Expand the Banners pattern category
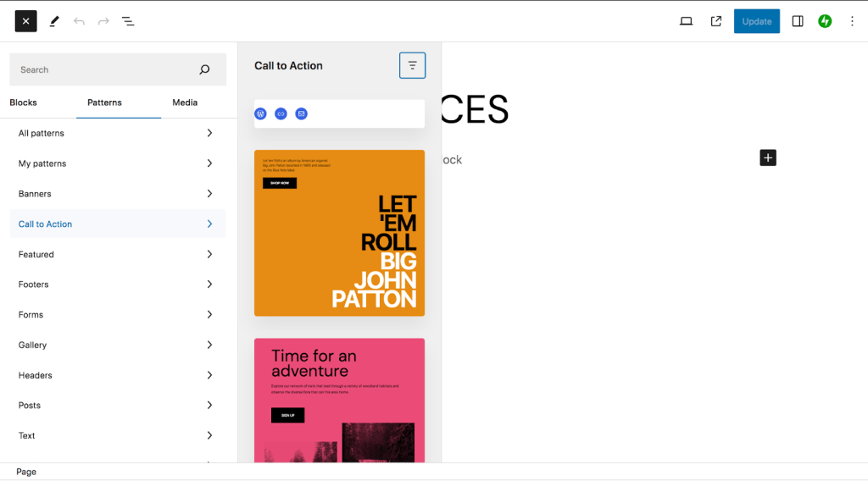The height and width of the screenshot is (481, 868). (x=117, y=194)
